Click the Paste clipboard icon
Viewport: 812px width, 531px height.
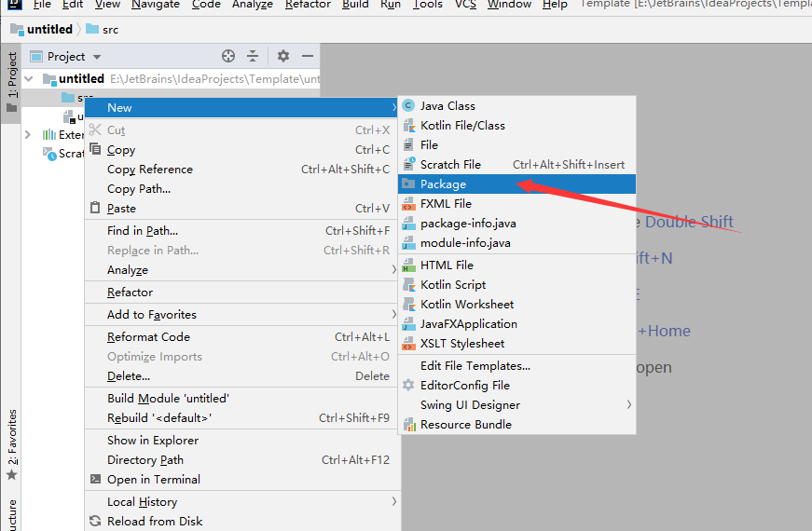pos(95,208)
